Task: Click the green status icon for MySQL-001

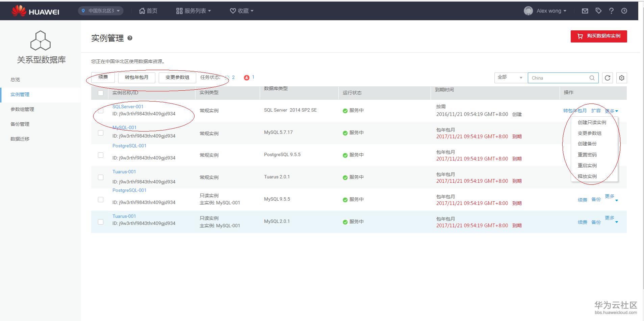Action: 345,133
